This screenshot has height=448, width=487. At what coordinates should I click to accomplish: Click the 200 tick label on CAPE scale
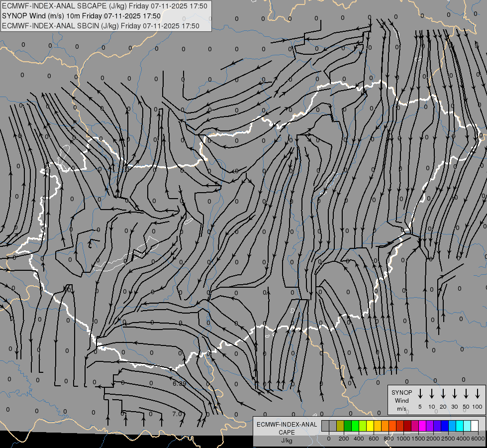pyautogui.click(x=344, y=439)
